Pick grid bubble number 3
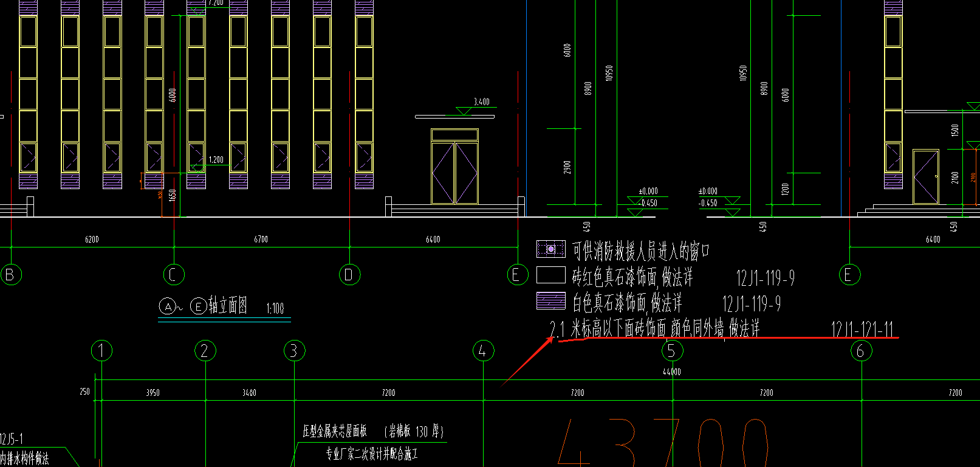 295,351
